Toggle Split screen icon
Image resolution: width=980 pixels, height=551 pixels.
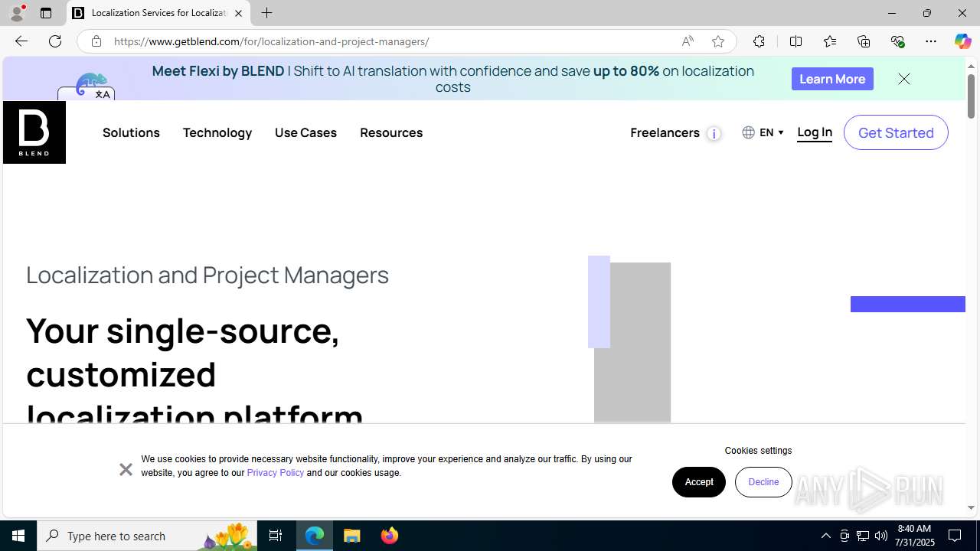[795, 41]
